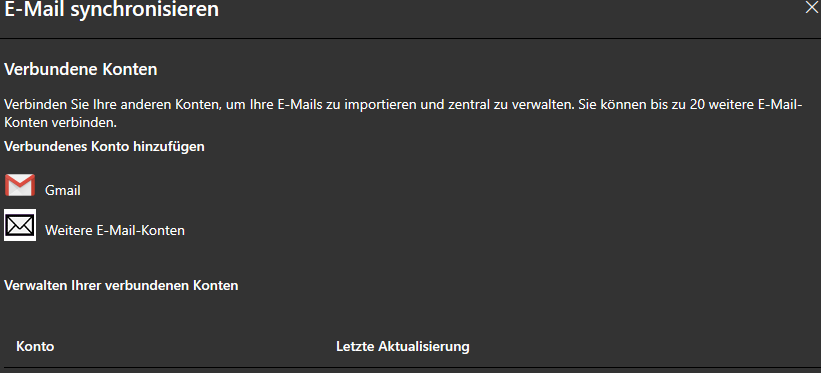Sort by Letzte Aktualisierung column header
The image size is (821, 373).
coord(403,347)
